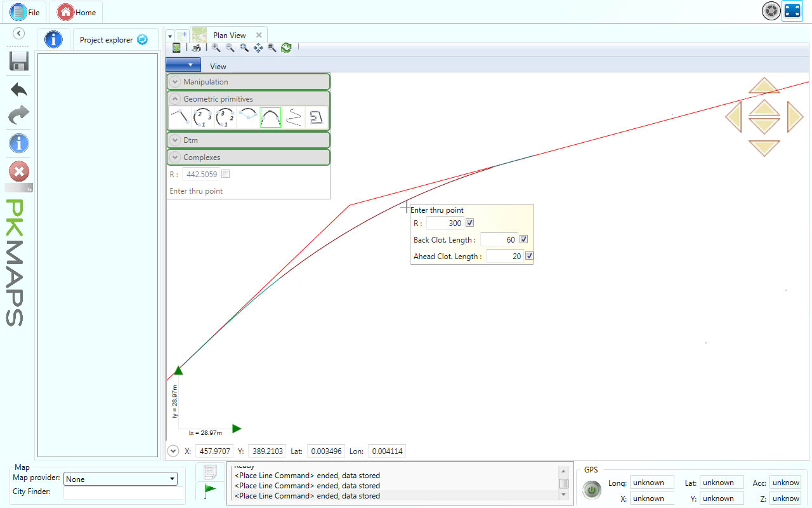The image size is (812, 508).
Task: Collapse the Geometric primitives section
Action: [x=249, y=99]
